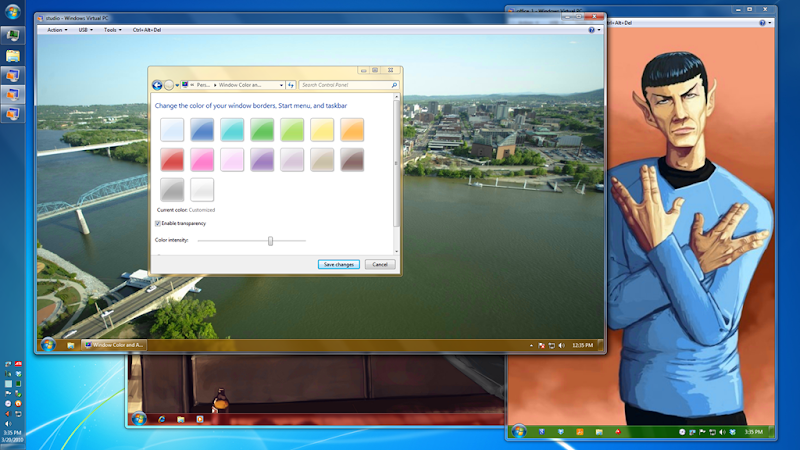Open folder icon in red-taskbar VM
800x450 pixels.
181,419
